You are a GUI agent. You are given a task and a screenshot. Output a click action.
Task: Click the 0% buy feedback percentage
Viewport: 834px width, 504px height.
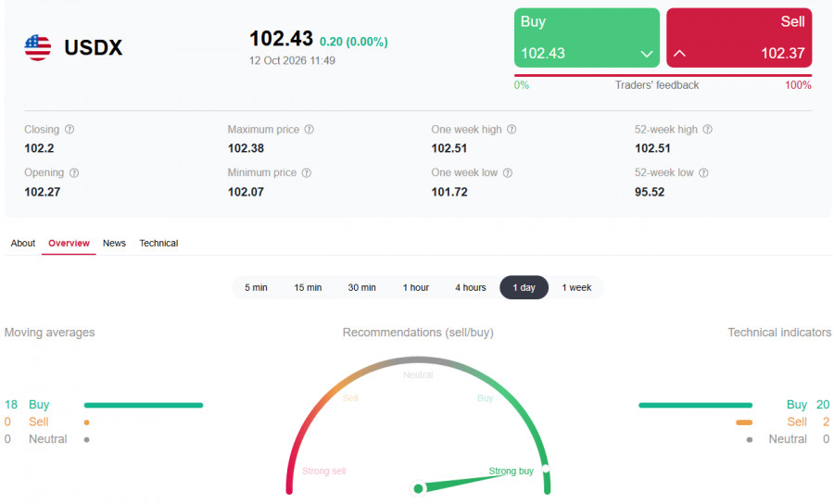coord(522,85)
